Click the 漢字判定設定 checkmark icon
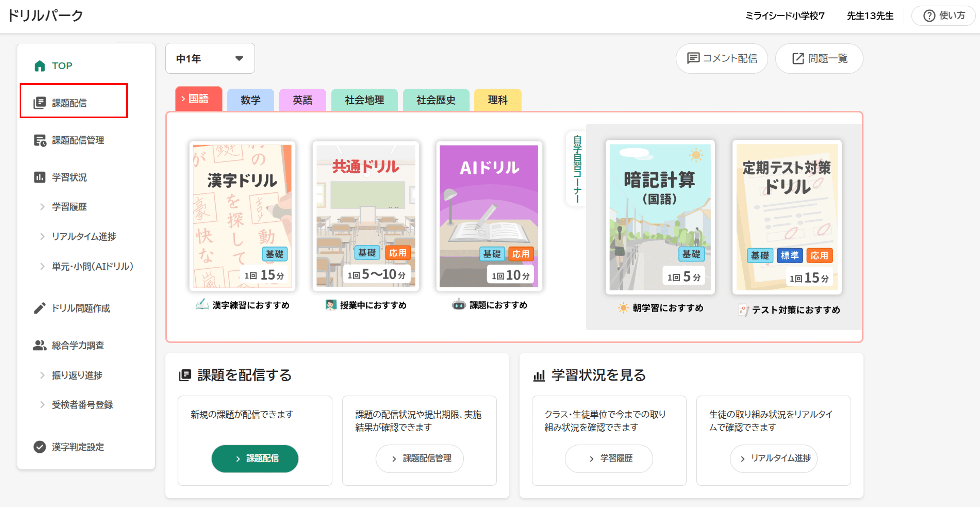The width and height of the screenshot is (980, 507). [40, 447]
